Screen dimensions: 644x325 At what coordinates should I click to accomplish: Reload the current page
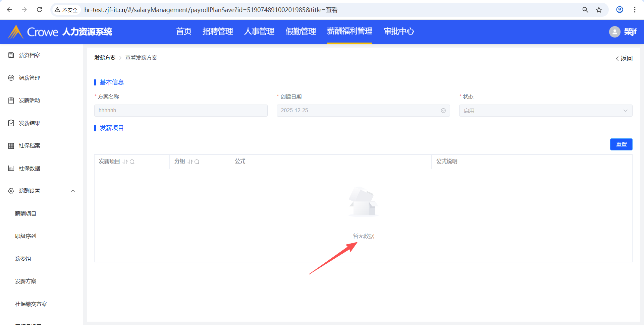tap(39, 10)
